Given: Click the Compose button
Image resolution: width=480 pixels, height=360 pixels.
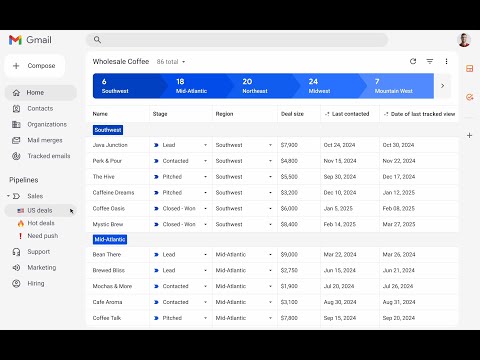Looking at the screenshot, I should click(x=35, y=66).
